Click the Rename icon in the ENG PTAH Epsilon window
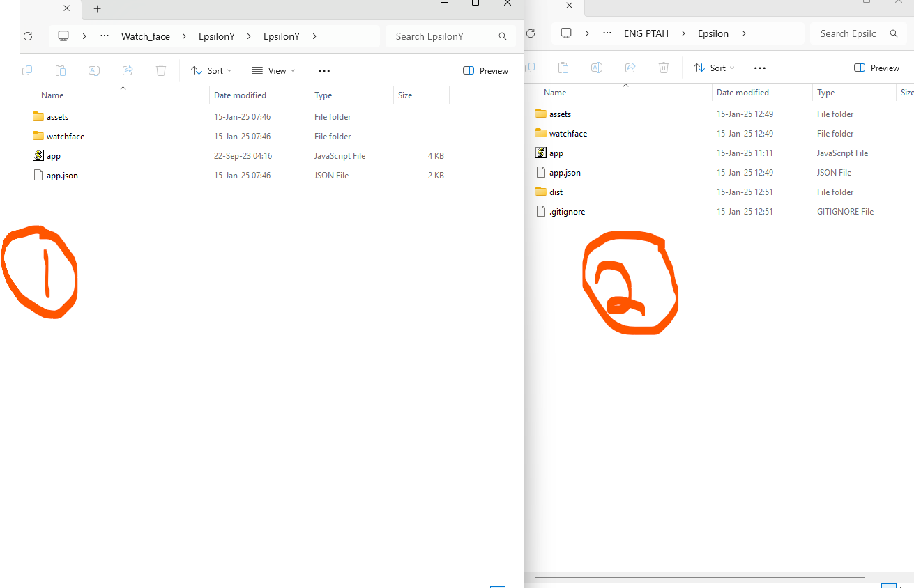This screenshot has height=588, width=914. coord(597,68)
